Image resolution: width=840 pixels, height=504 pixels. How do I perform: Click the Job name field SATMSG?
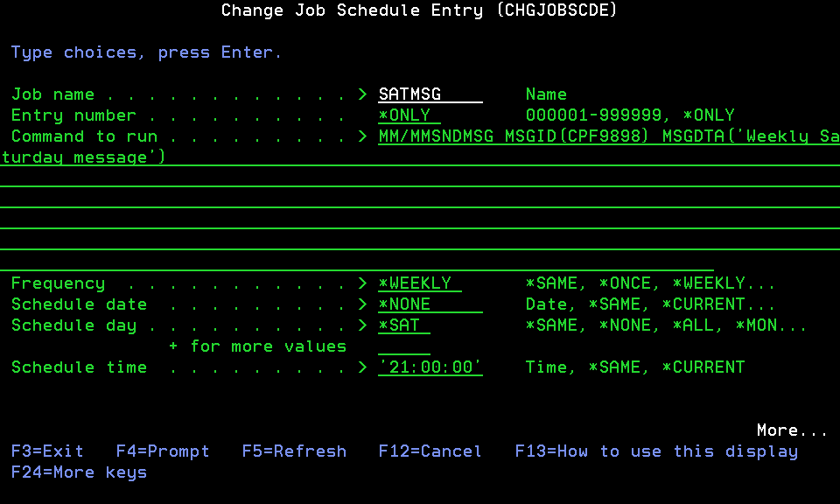[x=430, y=94]
